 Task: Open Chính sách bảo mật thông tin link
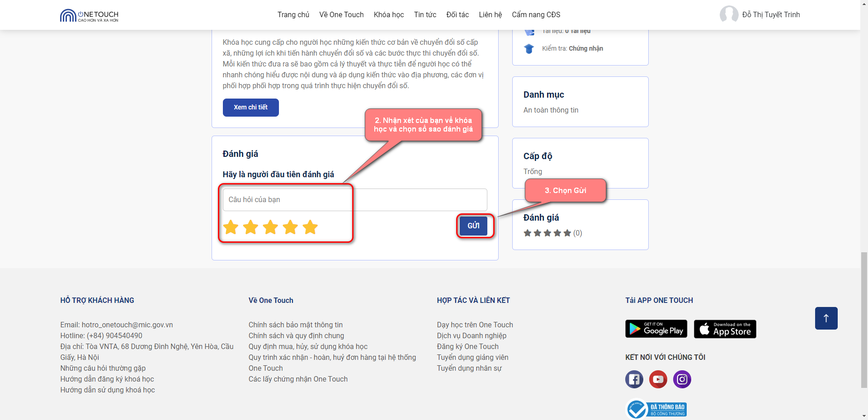pyautogui.click(x=295, y=325)
